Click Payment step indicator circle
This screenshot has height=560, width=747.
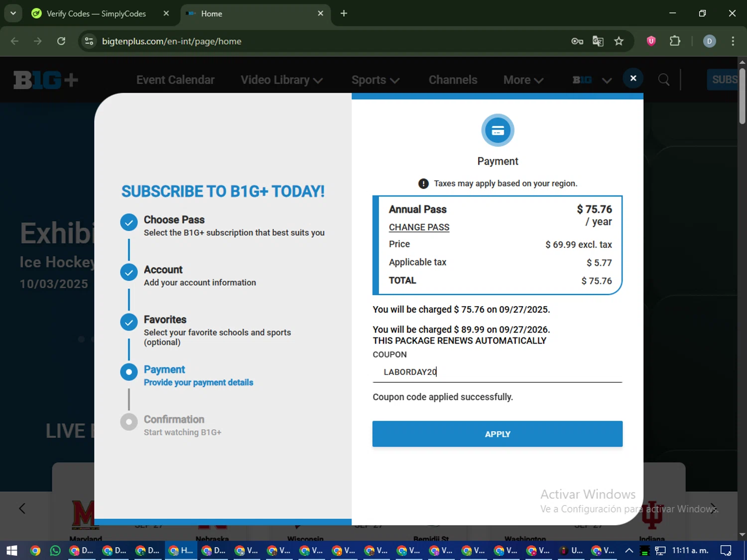point(128,372)
